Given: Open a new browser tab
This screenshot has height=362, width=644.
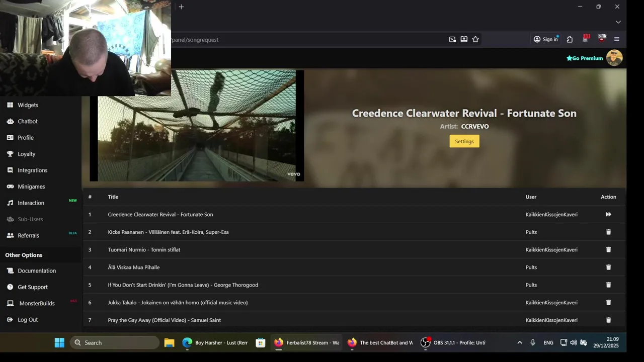Looking at the screenshot, I should pos(181,7).
